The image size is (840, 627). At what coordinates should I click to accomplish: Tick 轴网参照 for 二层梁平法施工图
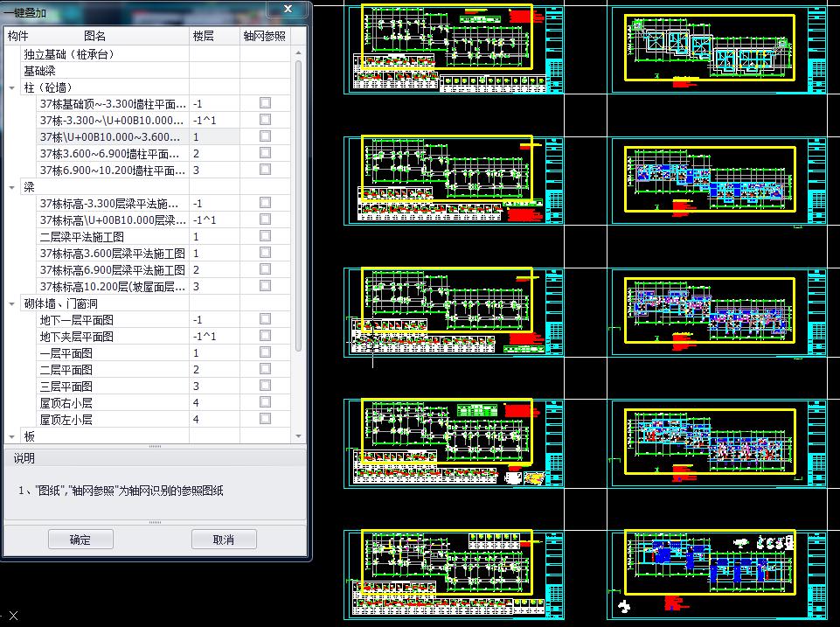coord(265,236)
